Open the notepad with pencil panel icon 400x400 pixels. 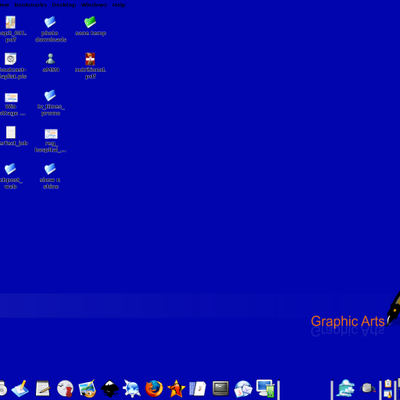point(43,389)
